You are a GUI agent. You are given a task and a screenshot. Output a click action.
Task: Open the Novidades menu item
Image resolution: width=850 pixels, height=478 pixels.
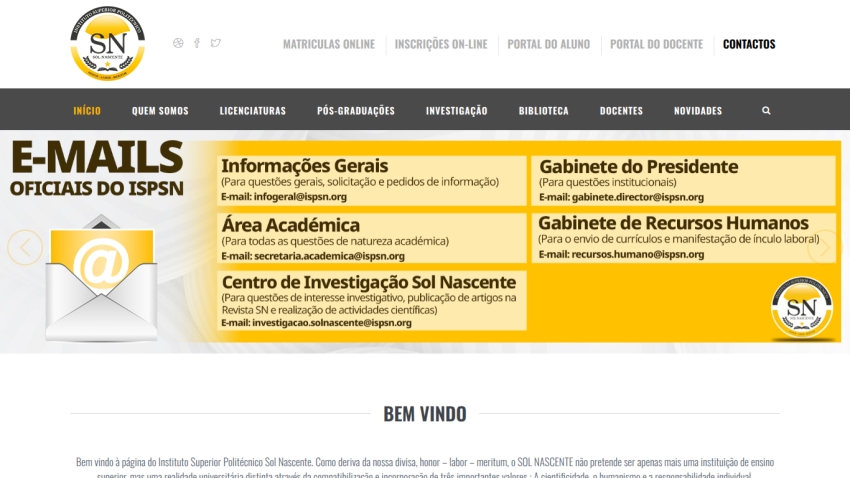698,111
